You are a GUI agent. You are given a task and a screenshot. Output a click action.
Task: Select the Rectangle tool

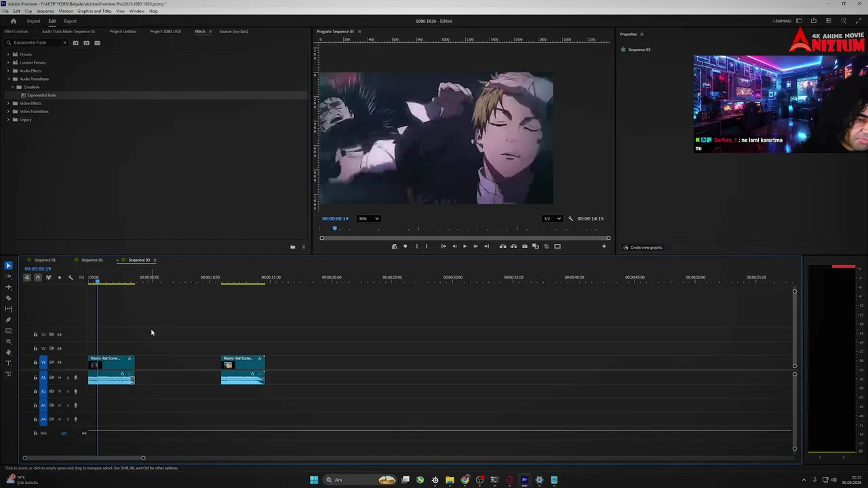pyautogui.click(x=8, y=331)
